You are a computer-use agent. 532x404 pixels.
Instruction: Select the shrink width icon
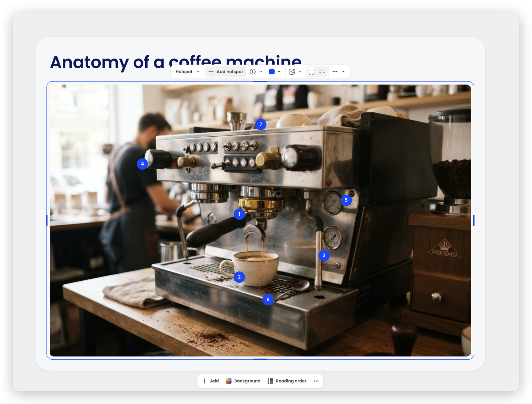click(x=322, y=72)
